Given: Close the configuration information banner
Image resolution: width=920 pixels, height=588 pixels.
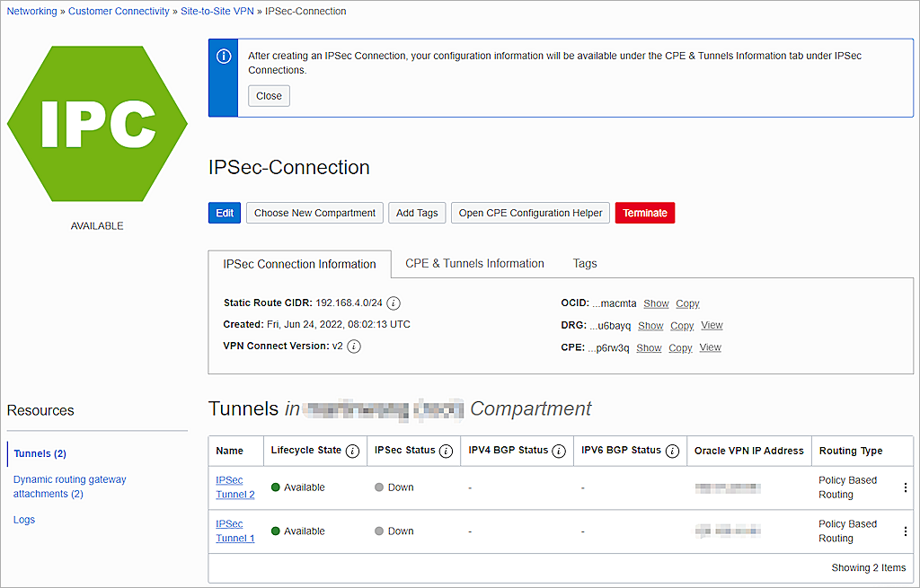Looking at the screenshot, I should coord(269,95).
